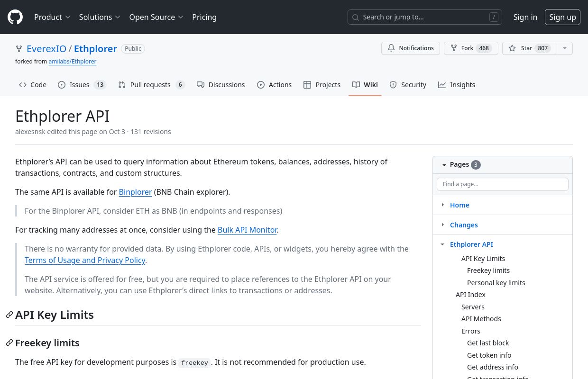The width and height of the screenshot is (588, 379).
Task: Click the anchor link icon beside API Key Limits
Action: (9, 315)
